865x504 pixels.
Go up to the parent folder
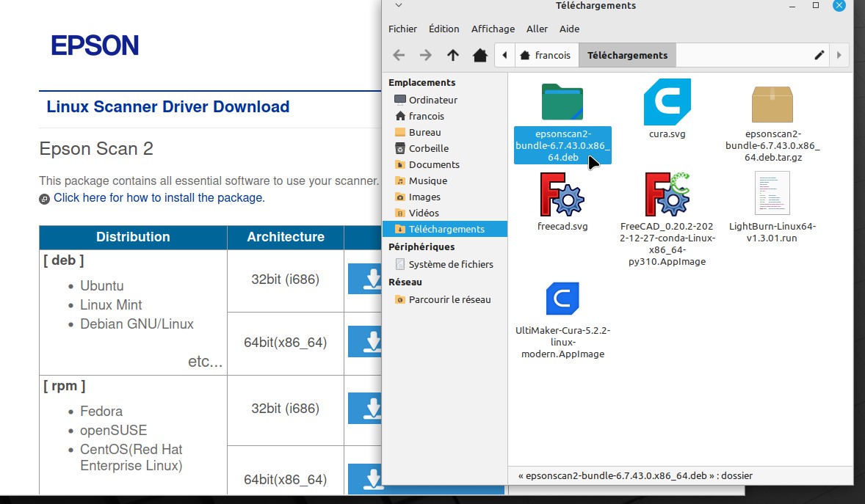coord(453,55)
